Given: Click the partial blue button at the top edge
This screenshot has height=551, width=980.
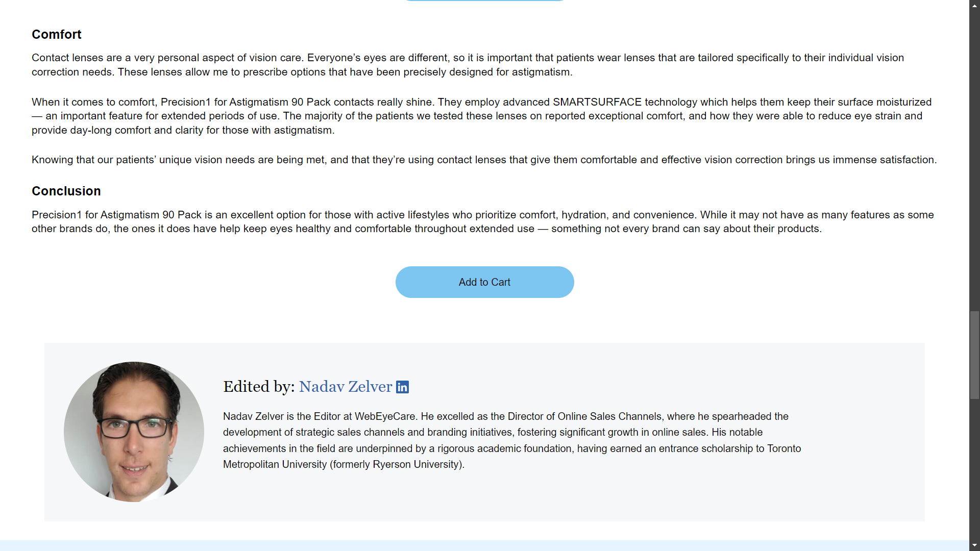Looking at the screenshot, I should point(484,1).
